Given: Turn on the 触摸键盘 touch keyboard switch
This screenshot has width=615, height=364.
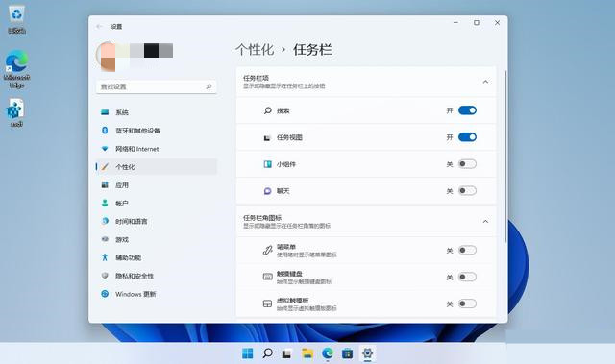Looking at the screenshot, I should [467, 277].
